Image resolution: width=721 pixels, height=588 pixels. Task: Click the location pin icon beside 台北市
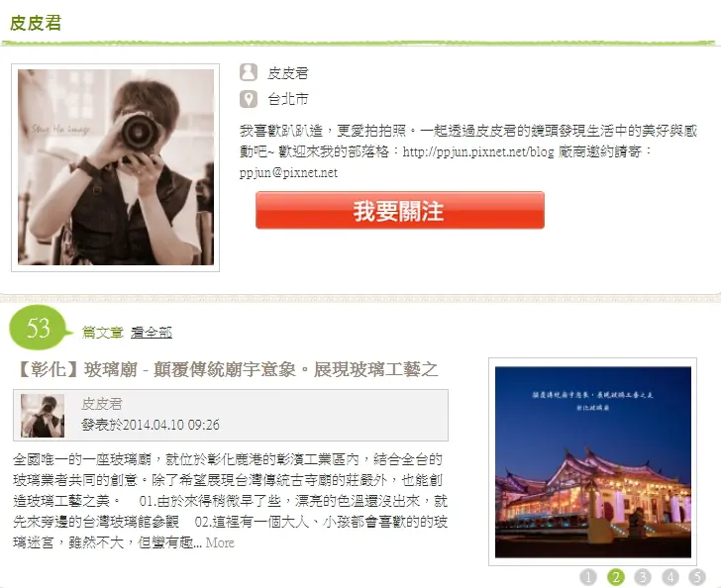point(249,99)
